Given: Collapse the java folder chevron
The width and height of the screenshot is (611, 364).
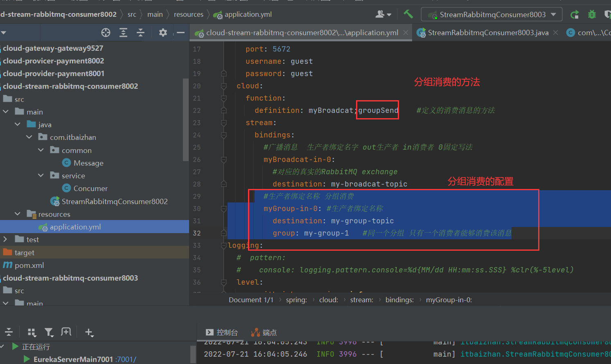Looking at the screenshot, I should click(x=17, y=124).
